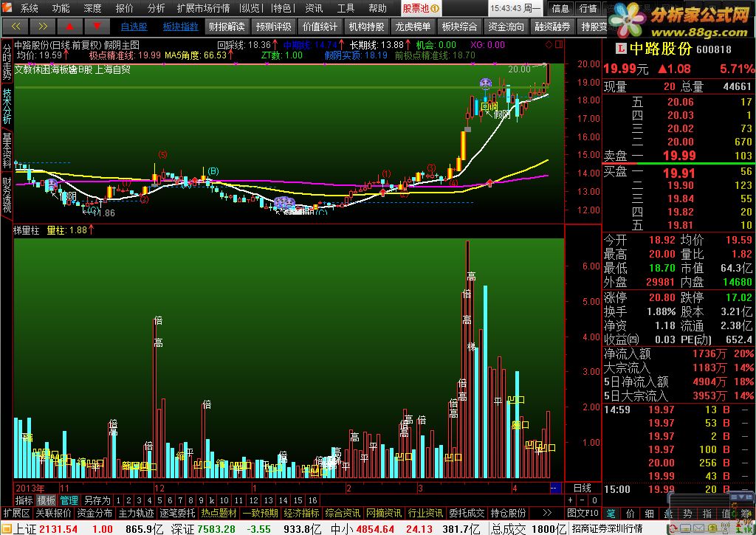Click the minus zoom button below 日线

[x=583, y=500]
